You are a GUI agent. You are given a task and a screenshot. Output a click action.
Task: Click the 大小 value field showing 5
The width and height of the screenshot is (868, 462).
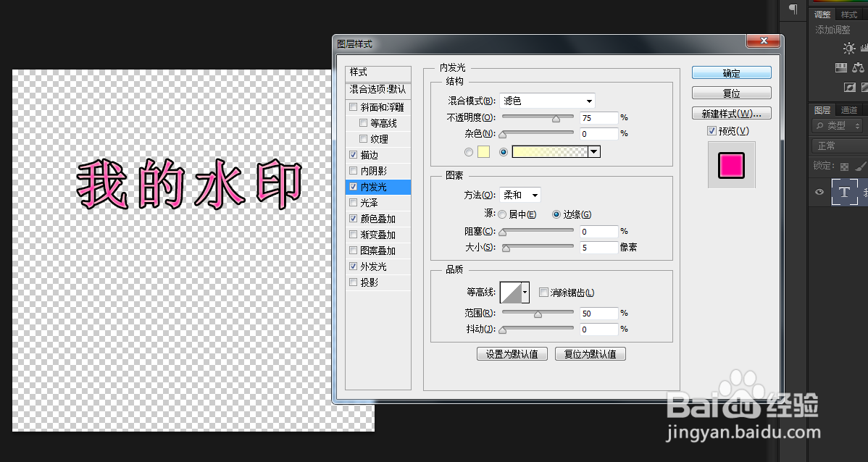click(x=598, y=248)
